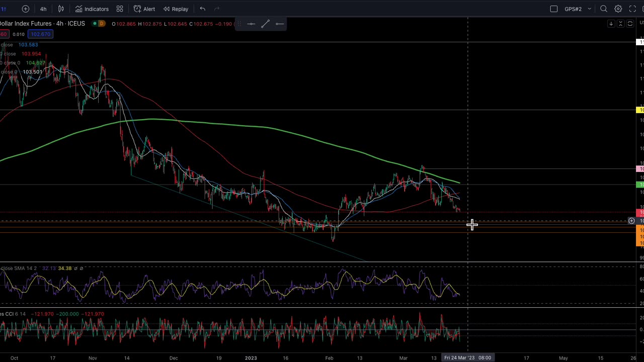Select the moving average value 103.954

click(x=31, y=54)
